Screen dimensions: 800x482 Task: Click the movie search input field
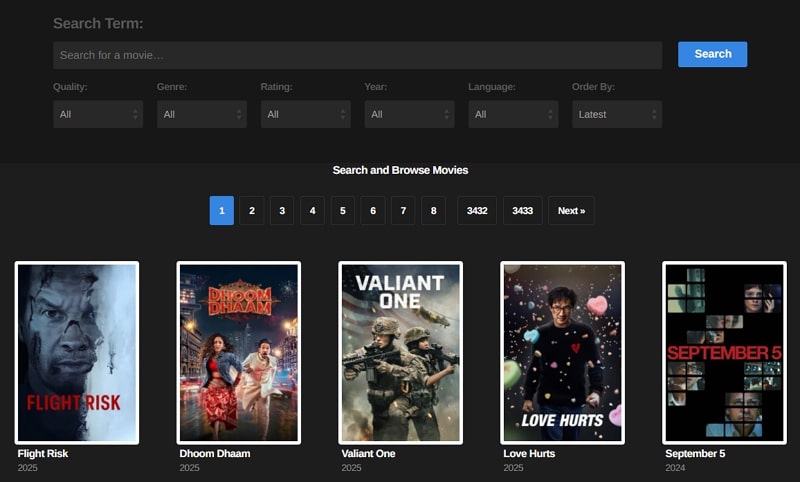pos(358,55)
